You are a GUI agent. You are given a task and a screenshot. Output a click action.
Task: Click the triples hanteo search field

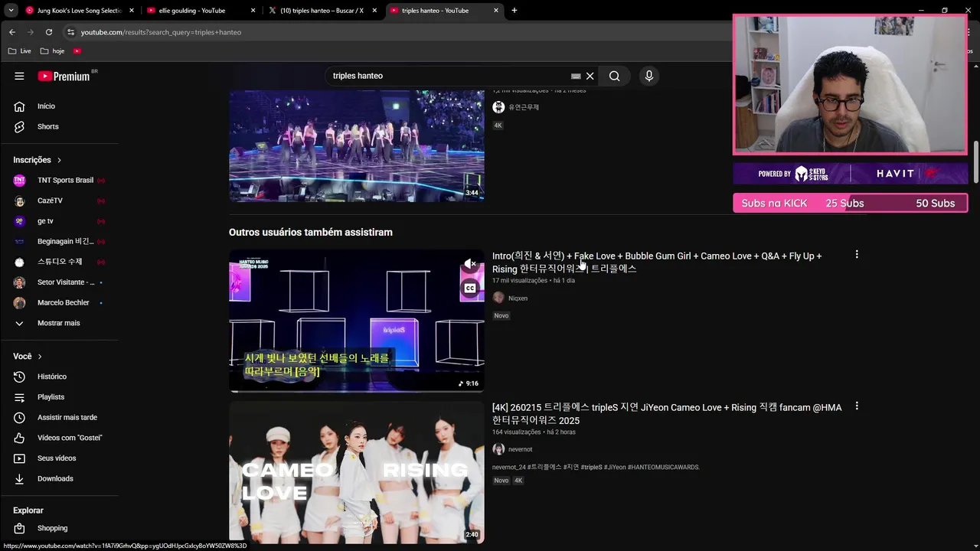pos(448,76)
